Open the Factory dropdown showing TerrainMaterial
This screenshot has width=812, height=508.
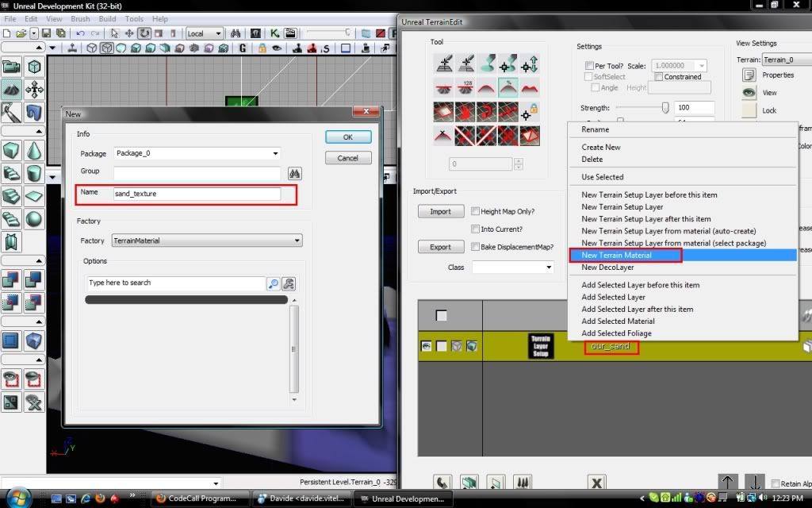click(207, 241)
